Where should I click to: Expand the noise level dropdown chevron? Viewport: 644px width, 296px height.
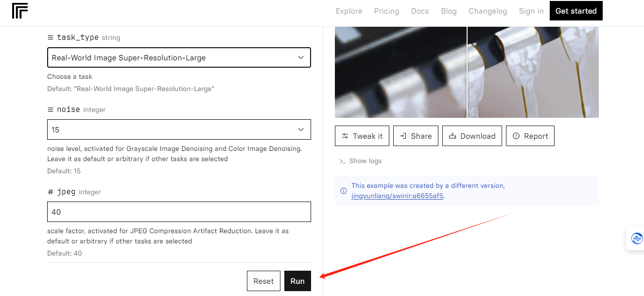click(x=300, y=129)
